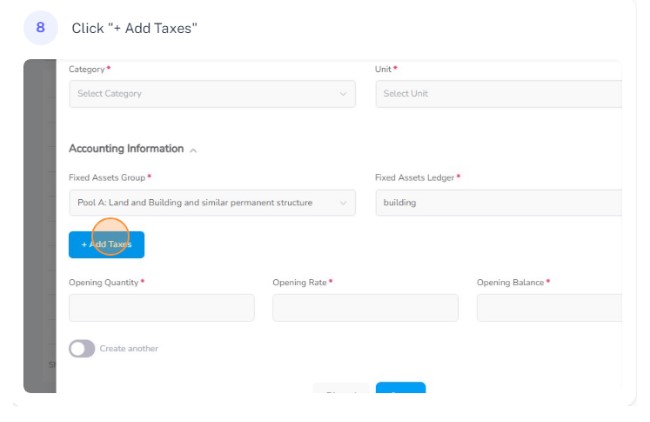
Task: Click the plus sign on Add Taxes
Action: [84, 245]
